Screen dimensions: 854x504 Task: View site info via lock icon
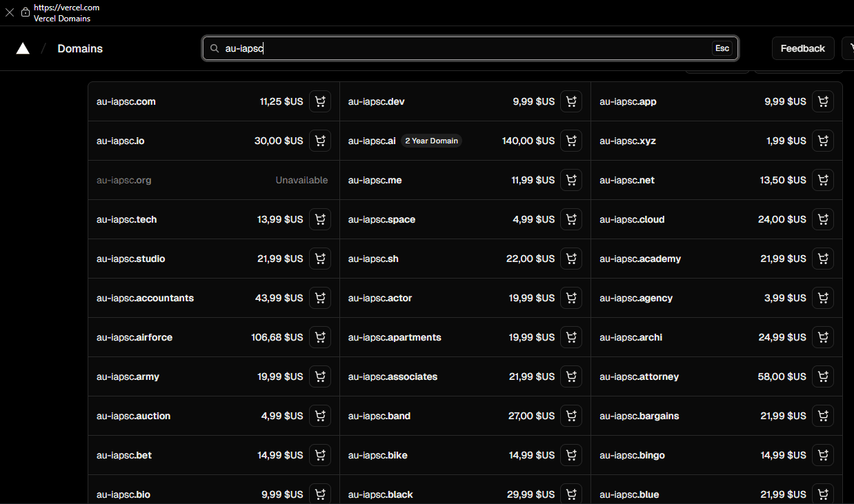click(26, 12)
